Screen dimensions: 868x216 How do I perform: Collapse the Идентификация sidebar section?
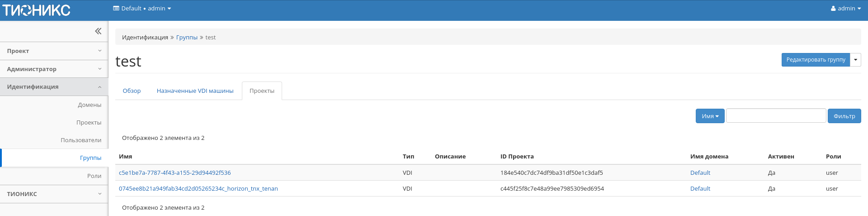tap(54, 87)
